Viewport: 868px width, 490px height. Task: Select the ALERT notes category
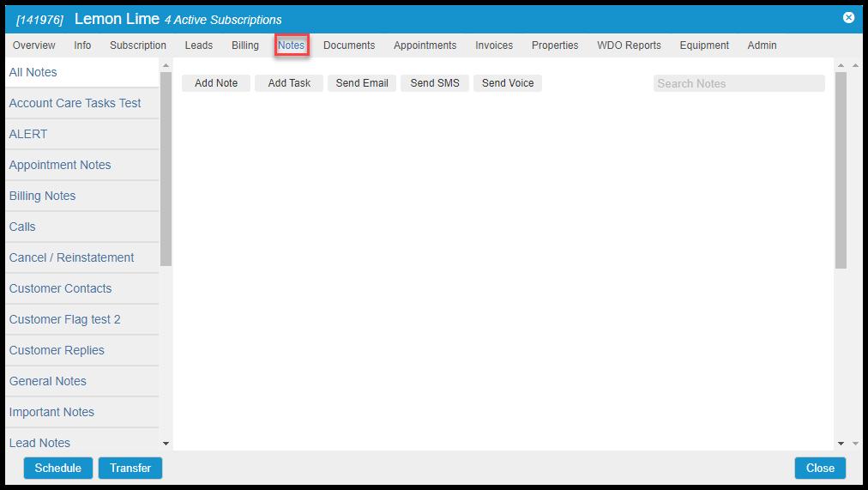point(28,134)
